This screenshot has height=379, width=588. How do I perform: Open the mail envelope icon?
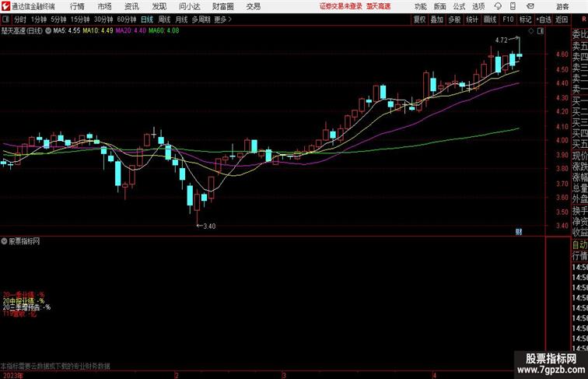[530, 6]
